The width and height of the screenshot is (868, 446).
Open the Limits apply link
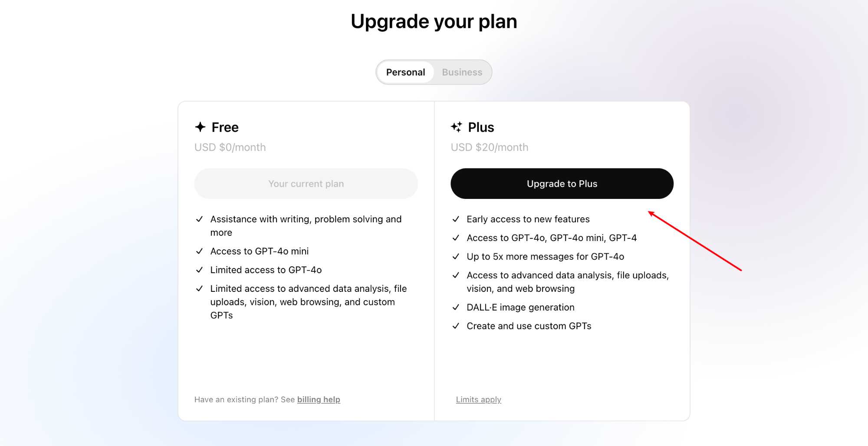[478, 400]
